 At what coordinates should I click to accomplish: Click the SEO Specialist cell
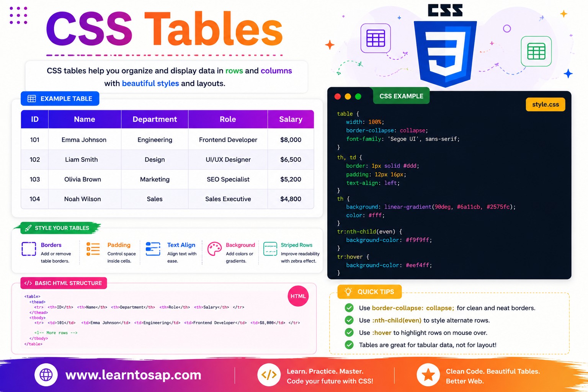pos(228,179)
